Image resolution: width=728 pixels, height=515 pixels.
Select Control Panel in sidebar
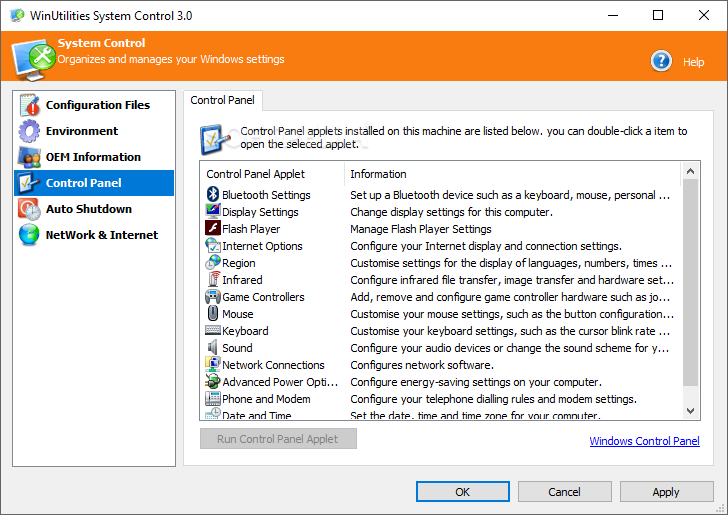point(94,183)
